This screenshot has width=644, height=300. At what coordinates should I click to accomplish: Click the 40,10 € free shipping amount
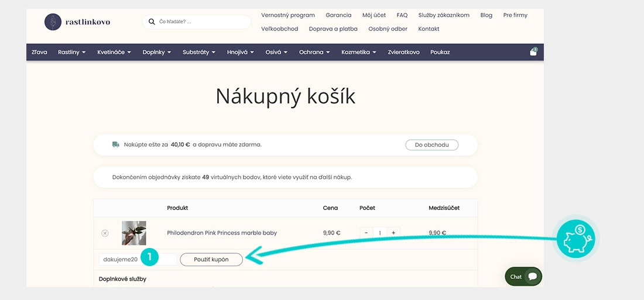tap(181, 144)
